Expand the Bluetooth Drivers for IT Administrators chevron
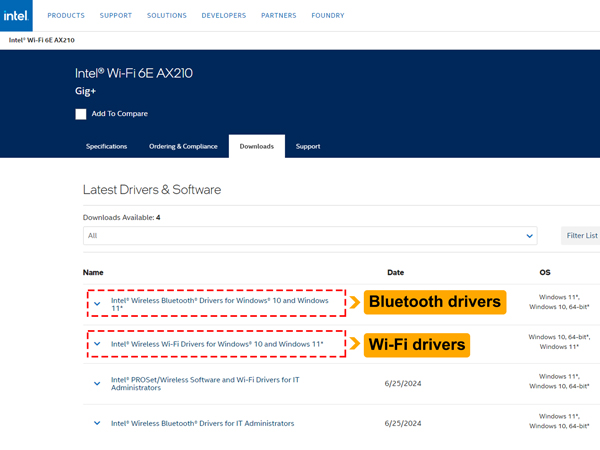Viewport: 600px width, 450px height. tap(97, 423)
